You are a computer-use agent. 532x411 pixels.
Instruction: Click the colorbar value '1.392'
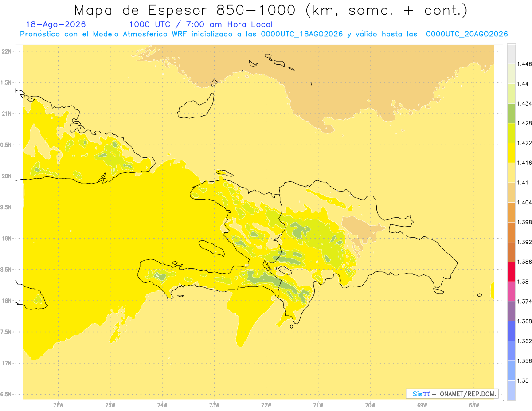(524, 242)
